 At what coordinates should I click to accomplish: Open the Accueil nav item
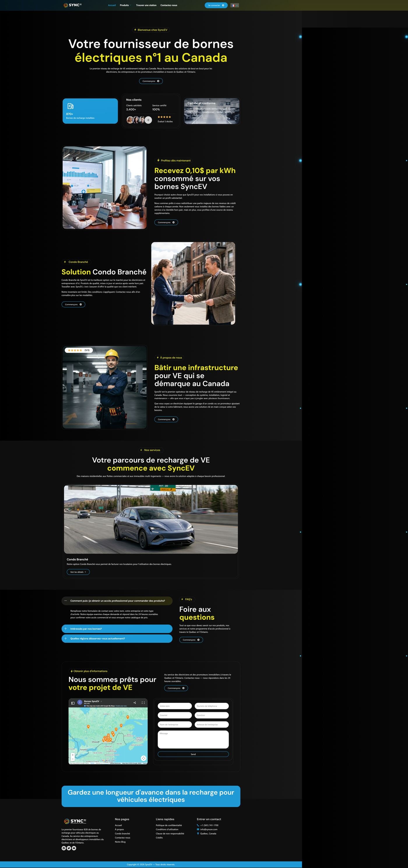click(112, 5)
